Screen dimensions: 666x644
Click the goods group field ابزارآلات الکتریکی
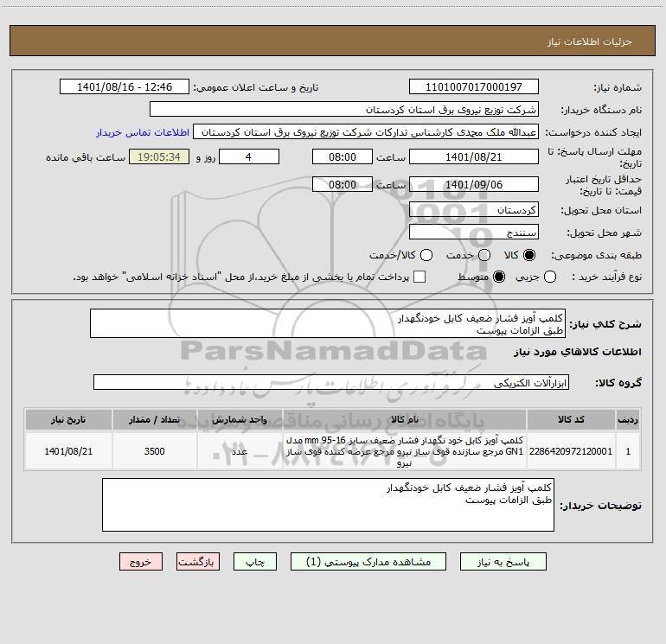331,382
